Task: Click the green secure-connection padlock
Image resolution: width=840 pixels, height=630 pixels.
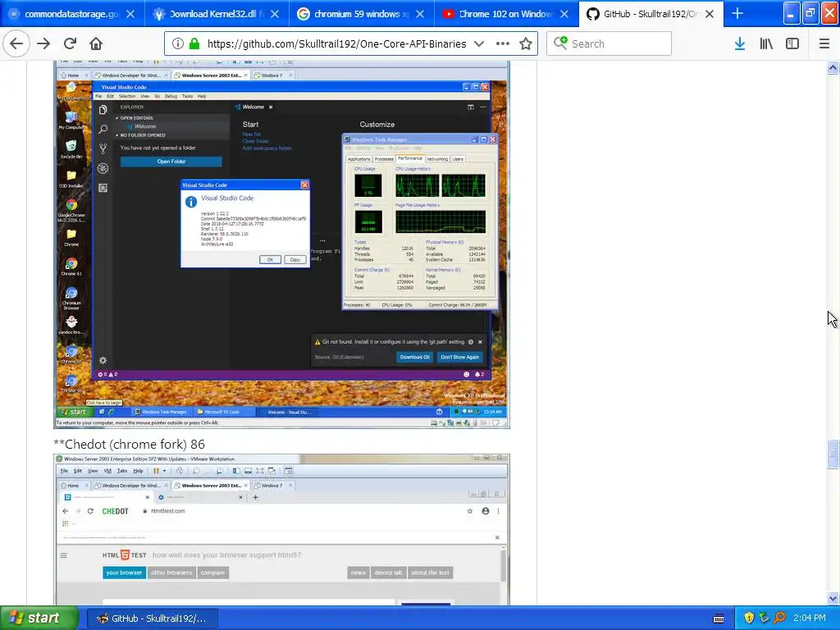Action: tap(194, 44)
